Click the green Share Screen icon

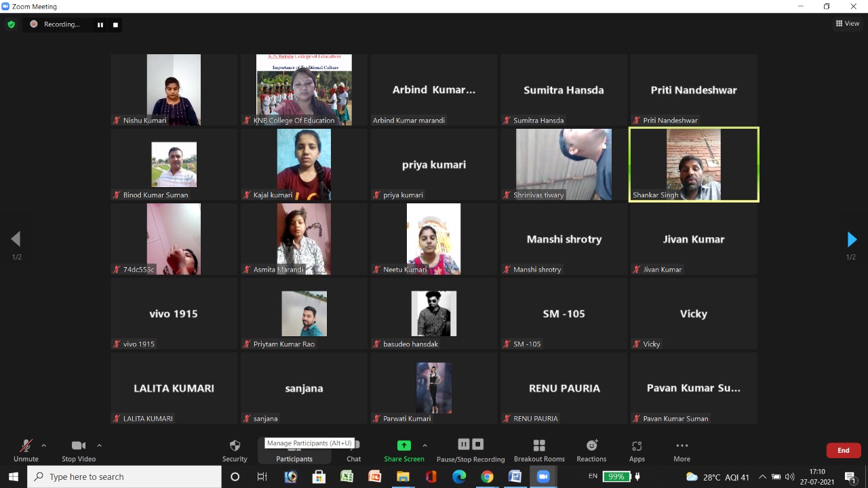coord(403,446)
